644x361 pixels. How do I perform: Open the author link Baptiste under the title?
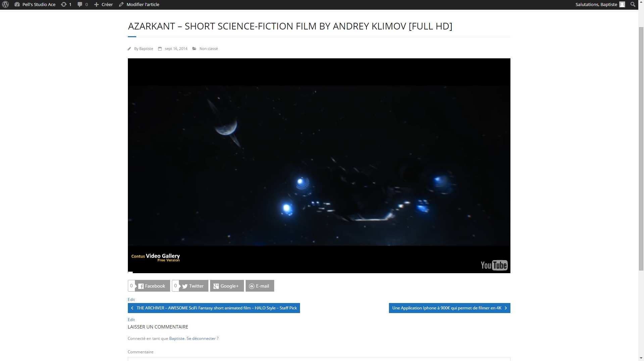tap(146, 49)
